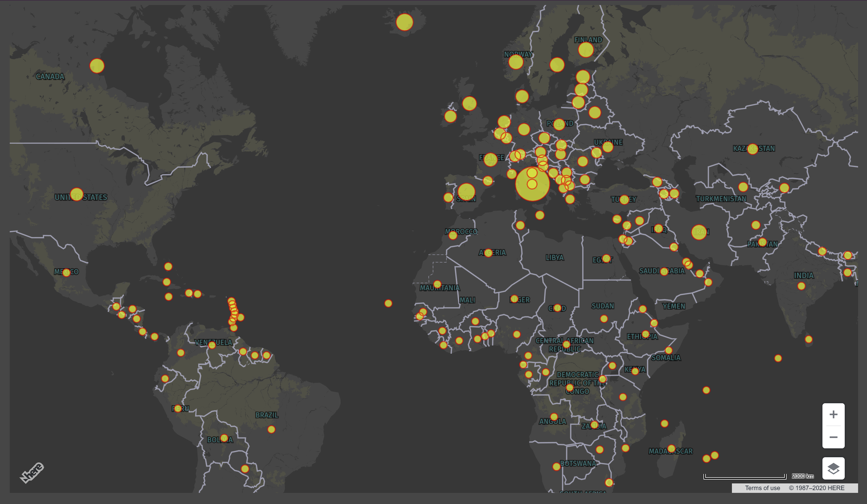Select the bubble marker in Brazil
867x504 pixels.
click(271, 429)
